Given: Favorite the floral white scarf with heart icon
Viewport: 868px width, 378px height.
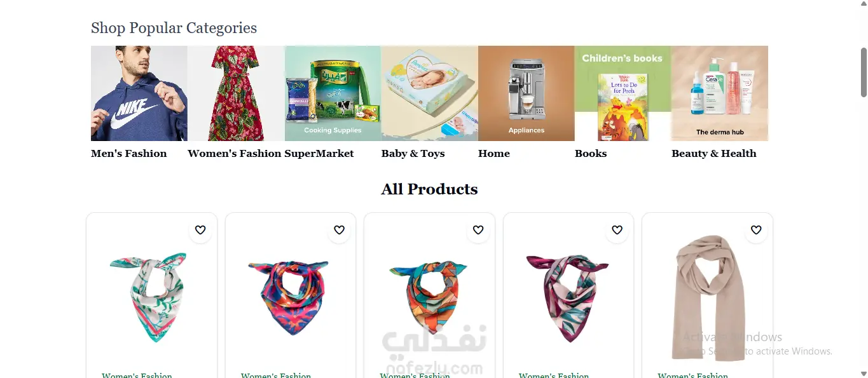Looking at the screenshot, I should [200, 230].
